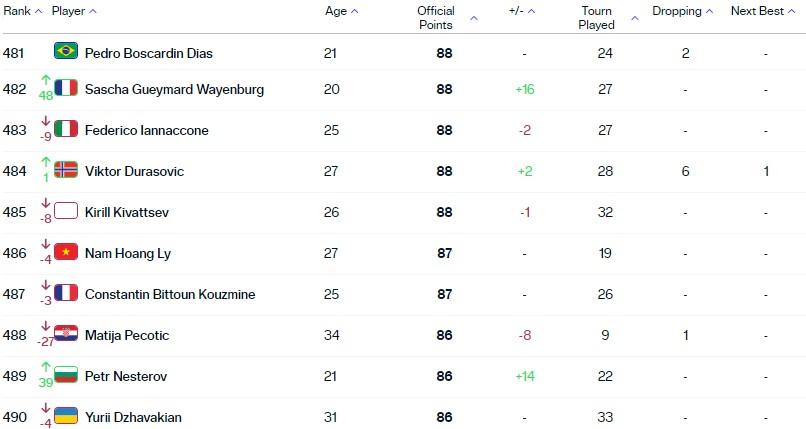The image size is (806, 429).
Task: Sort by Tourn Played caret
Action: click(635, 18)
